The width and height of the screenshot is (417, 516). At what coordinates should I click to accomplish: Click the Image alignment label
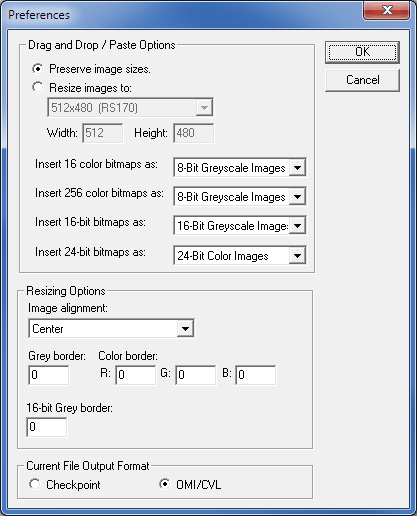(x=68, y=308)
